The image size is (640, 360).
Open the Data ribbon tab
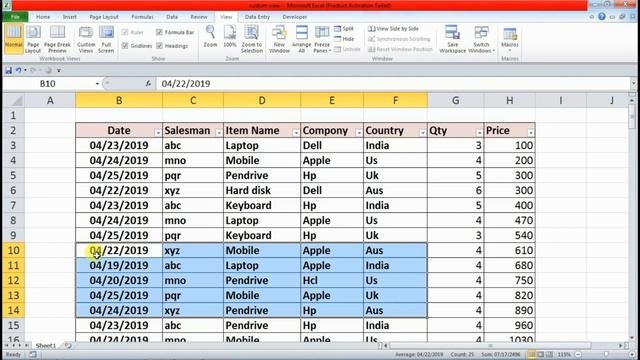click(172, 17)
